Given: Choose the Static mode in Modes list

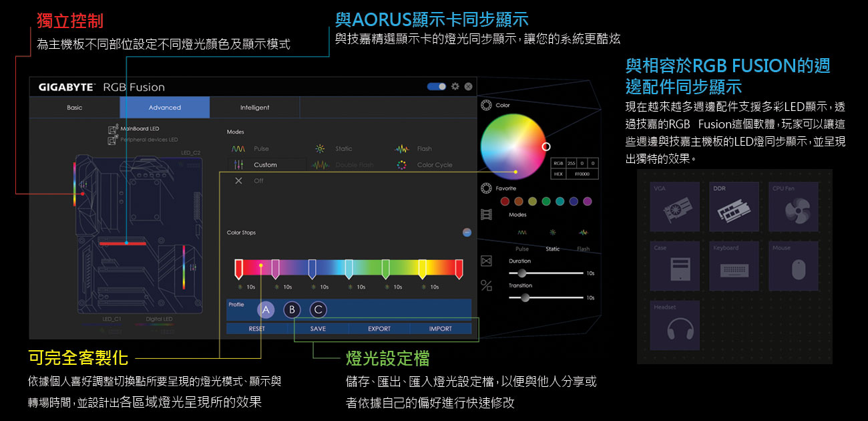Looking at the screenshot, I should [x=334, y=149].
